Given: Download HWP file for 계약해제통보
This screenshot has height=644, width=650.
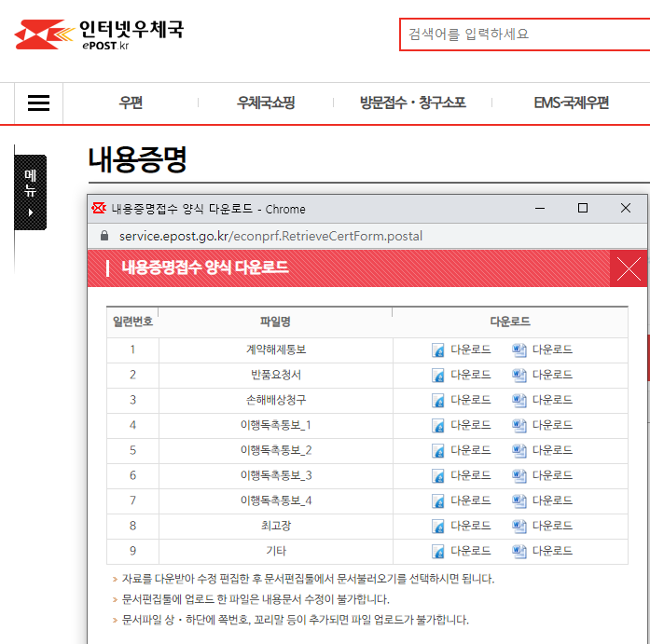Looking at the screenshot, I should tap(461, 349).
